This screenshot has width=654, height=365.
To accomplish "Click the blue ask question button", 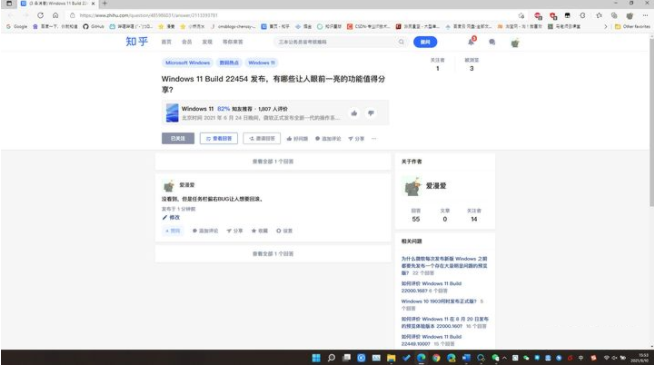I will pyautogui.click(x=425, y=42).
